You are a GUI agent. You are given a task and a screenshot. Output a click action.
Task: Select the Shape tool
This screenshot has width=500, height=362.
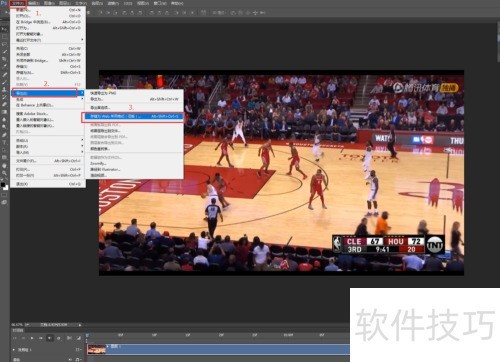tap(4, 157)
